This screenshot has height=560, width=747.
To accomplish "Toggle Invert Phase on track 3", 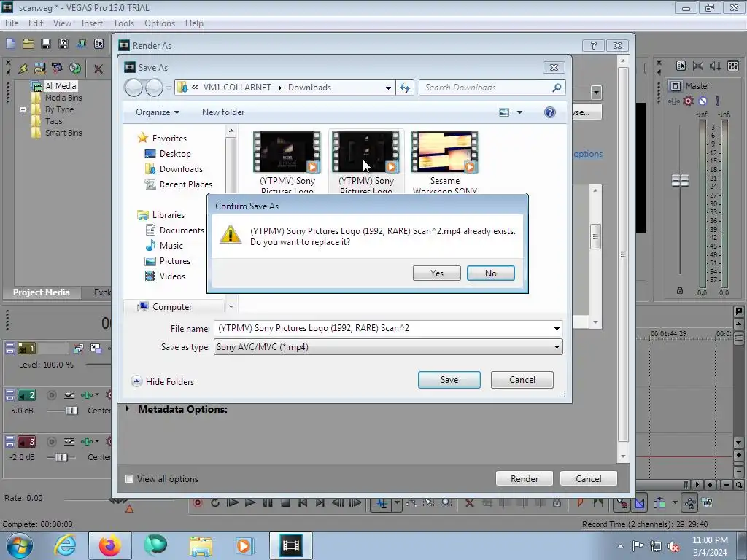I will tap(69, 441).
